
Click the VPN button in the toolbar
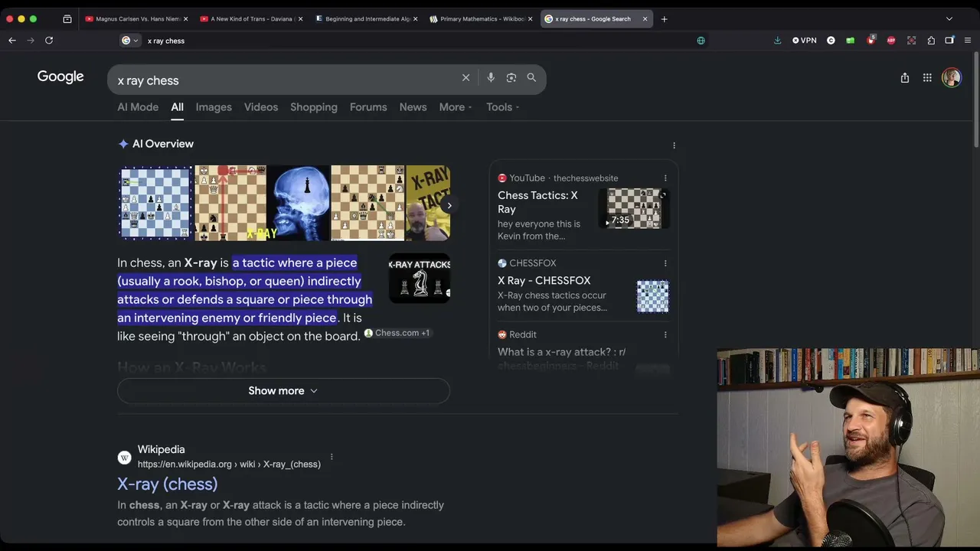(805, 41)
